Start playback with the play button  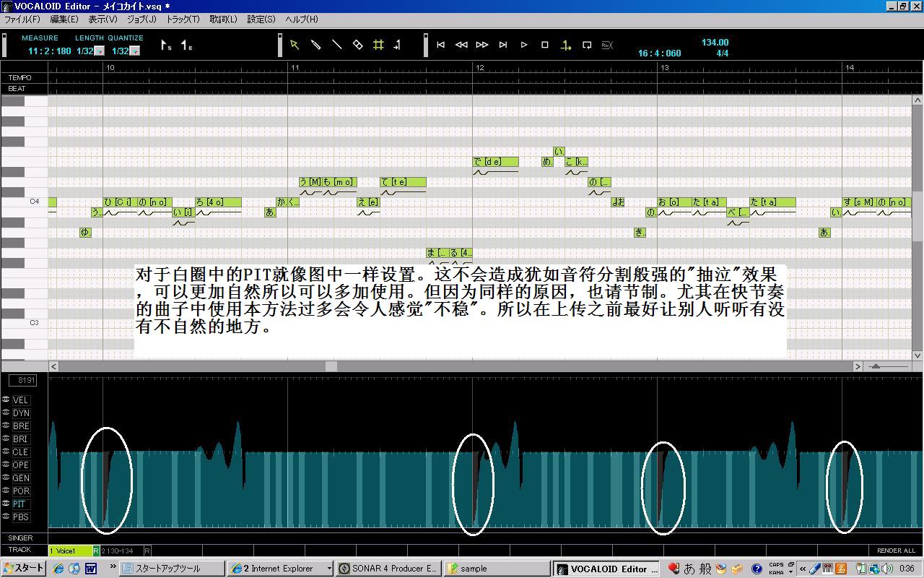tap(524, 45)
